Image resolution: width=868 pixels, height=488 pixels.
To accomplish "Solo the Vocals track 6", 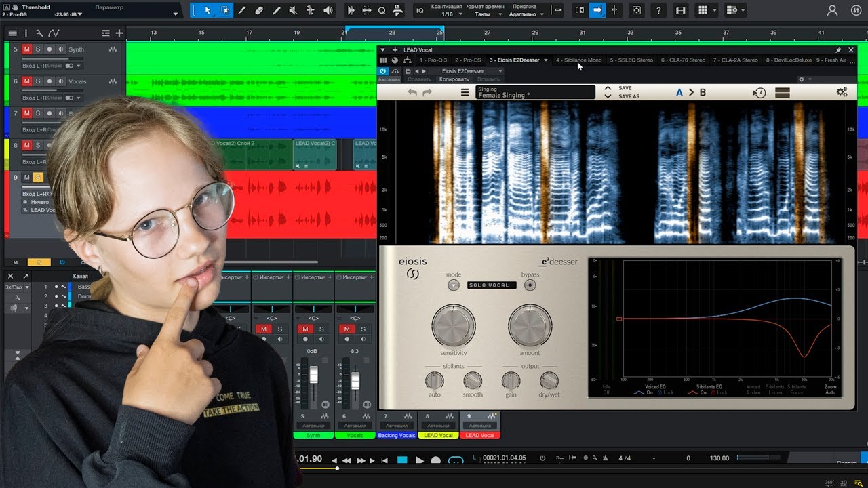I will [x=38, y=81].
